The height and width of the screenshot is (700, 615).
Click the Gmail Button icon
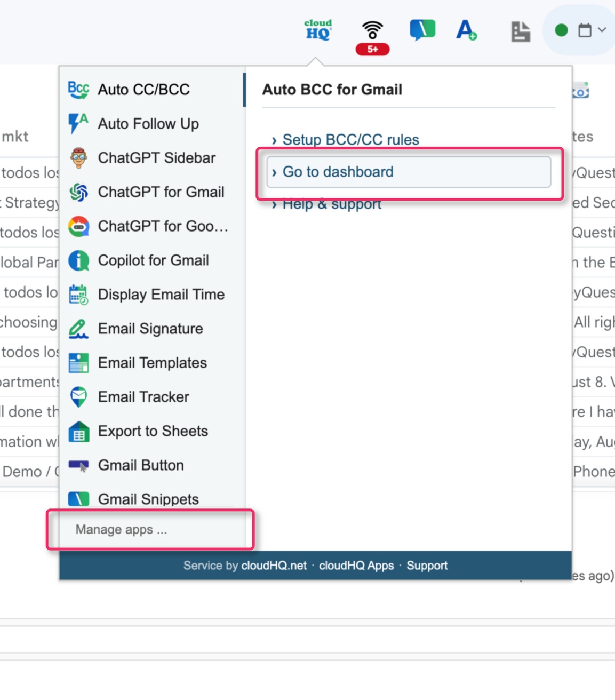78,465
